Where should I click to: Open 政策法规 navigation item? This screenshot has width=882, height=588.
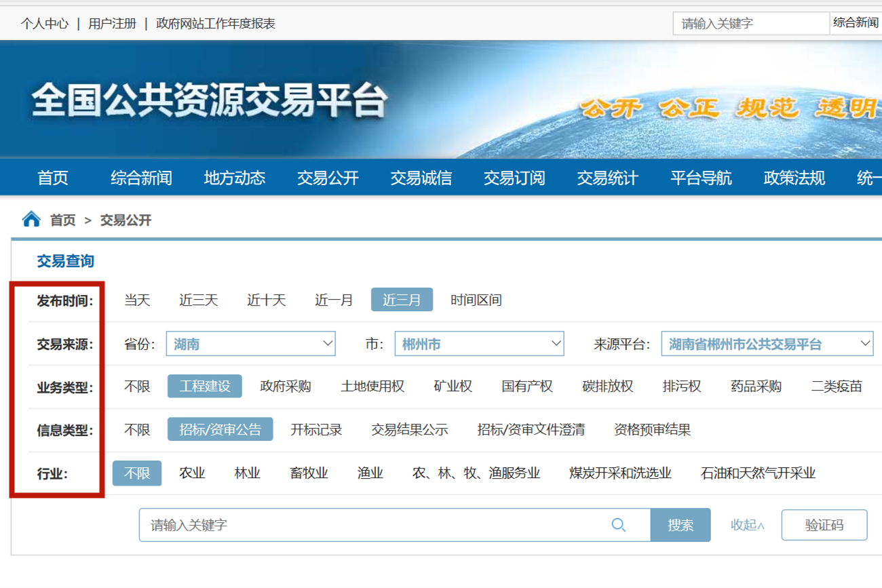pyautogui.click(x=794, y=178)
